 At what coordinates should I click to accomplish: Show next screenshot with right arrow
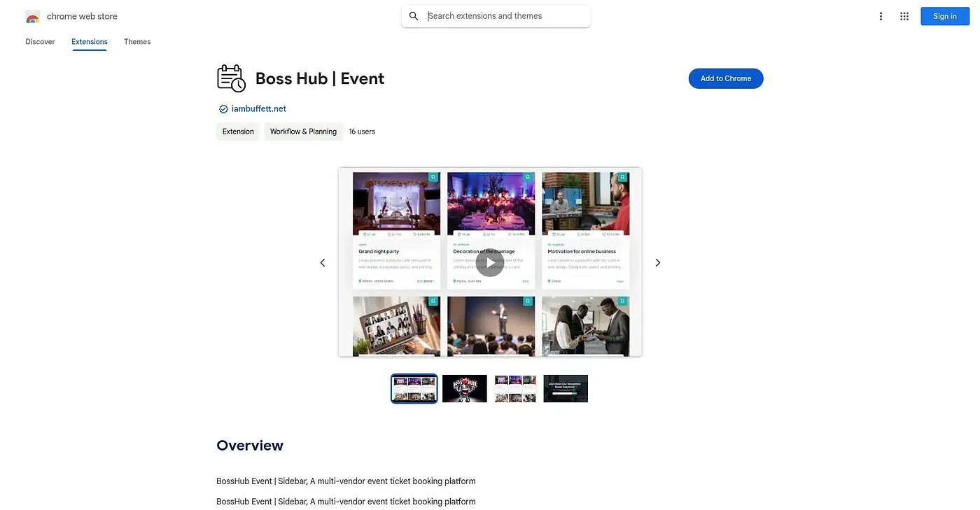pos(657,262)
